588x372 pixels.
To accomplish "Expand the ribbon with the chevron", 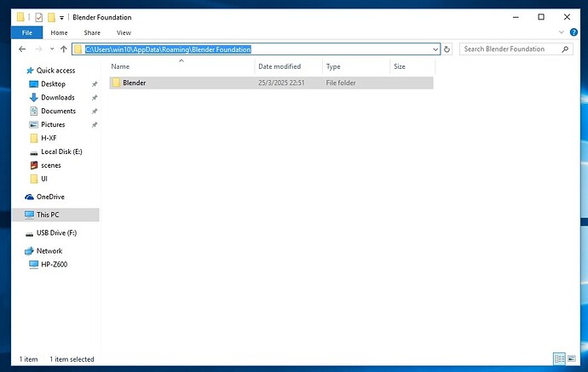I will (x=561, y=32).
